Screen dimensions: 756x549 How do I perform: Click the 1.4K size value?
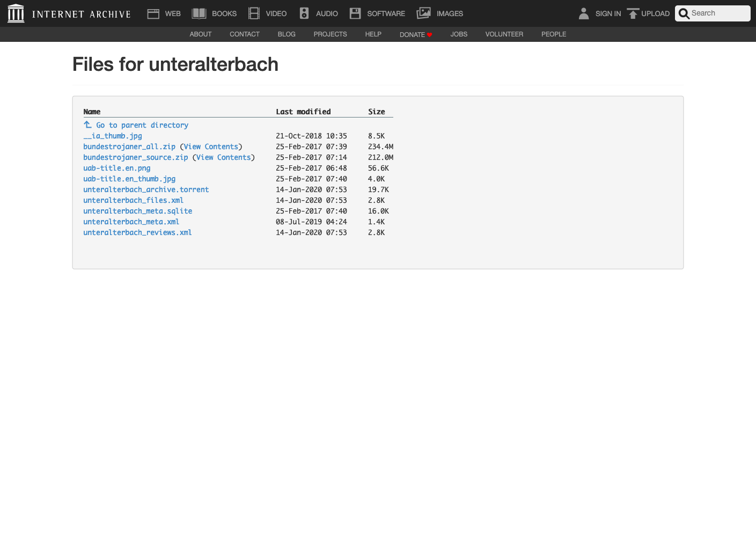point(377,222)
